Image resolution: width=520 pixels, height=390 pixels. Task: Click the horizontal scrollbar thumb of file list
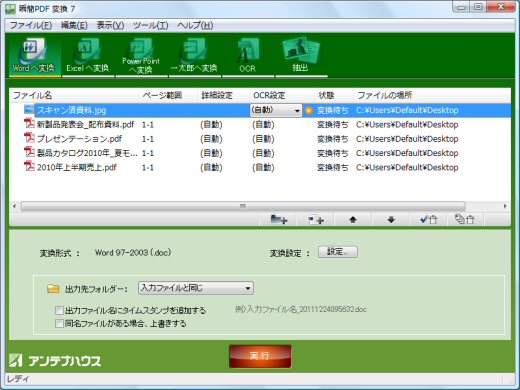tap(243, 206)
